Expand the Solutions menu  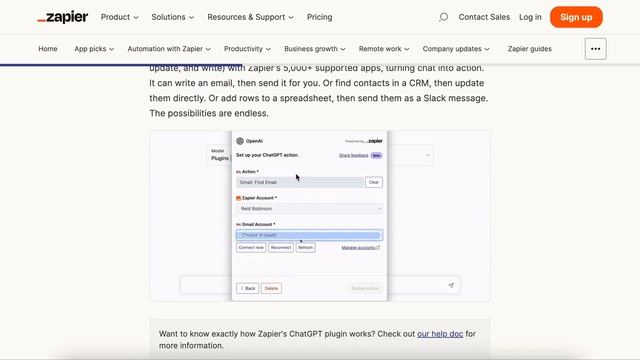click(x=173, y=17)
